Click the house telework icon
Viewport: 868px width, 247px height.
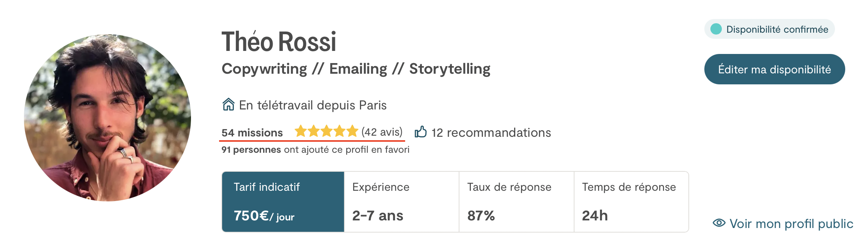click(x=228, y=104)
